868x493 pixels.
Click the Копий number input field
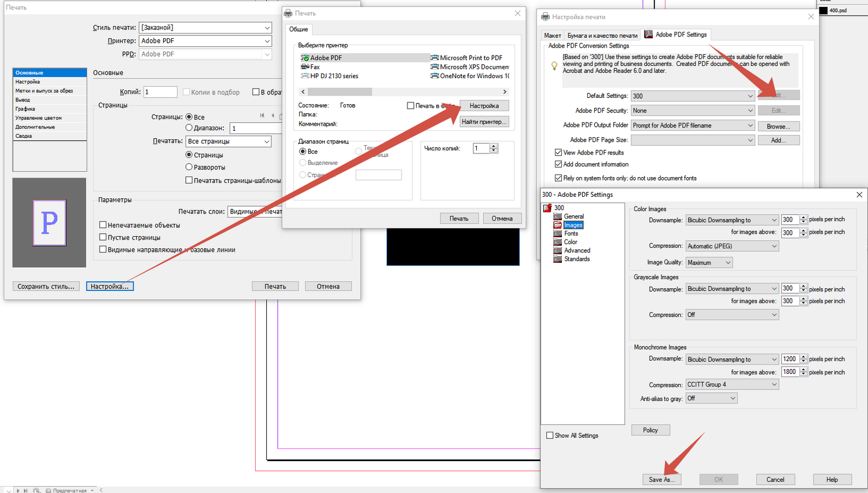(x=160, y=92)
